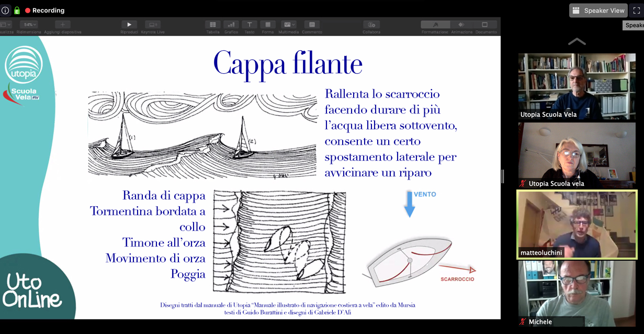Click the 'Disegni tratti dal manuale' credits line
Image resolution: width=644 pixels, height=334 pixels.
pos(288,305)
